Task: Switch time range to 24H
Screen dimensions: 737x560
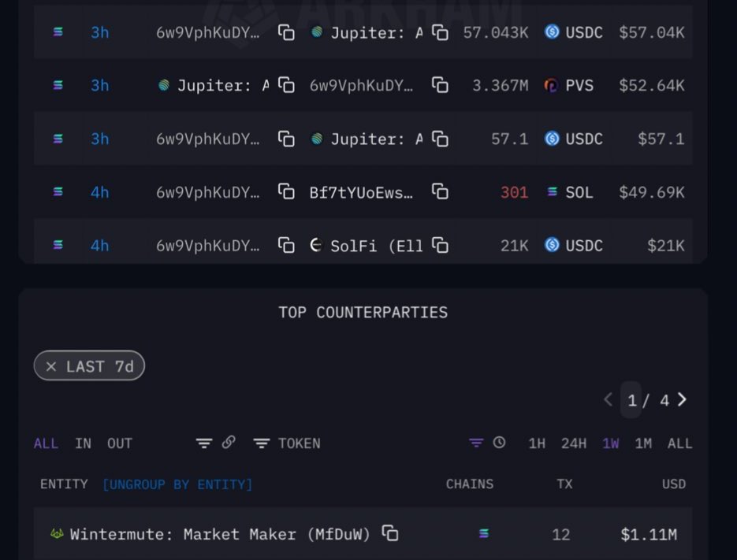Action: click(573, 443)
